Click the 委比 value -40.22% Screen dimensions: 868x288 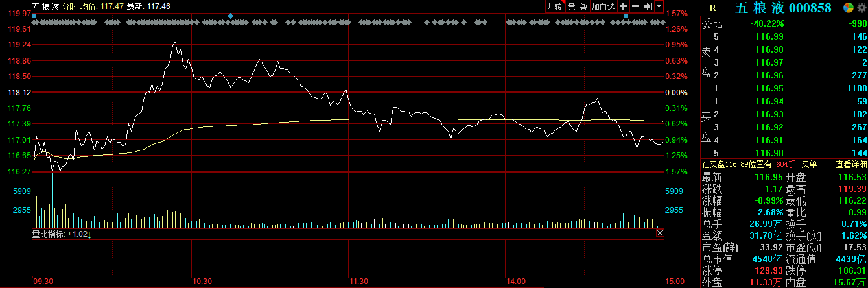pyautogui.click(x=767, y=24)
